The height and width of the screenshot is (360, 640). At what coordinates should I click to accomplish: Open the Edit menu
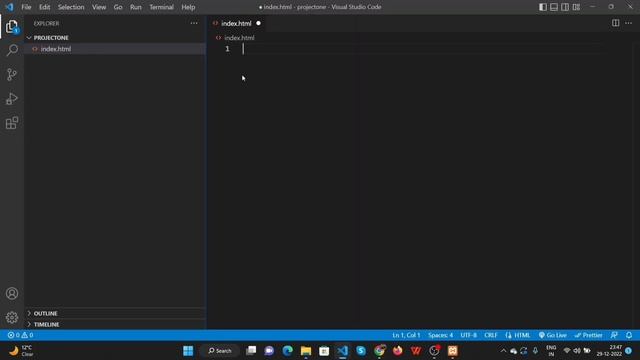(x=44, y=7)
